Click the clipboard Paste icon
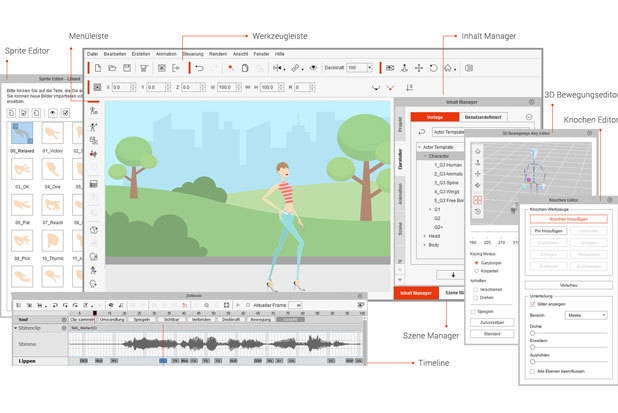 (245, 68)
